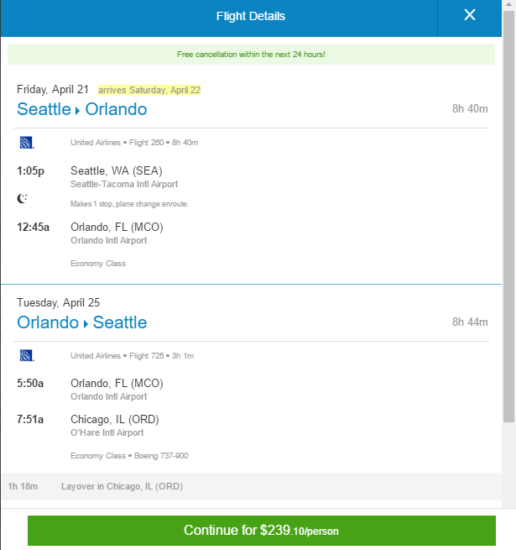Image resolution: width=516 pixels, height=550 pixels.
Task: Click the Flight Details title
Action: (250, 16)
